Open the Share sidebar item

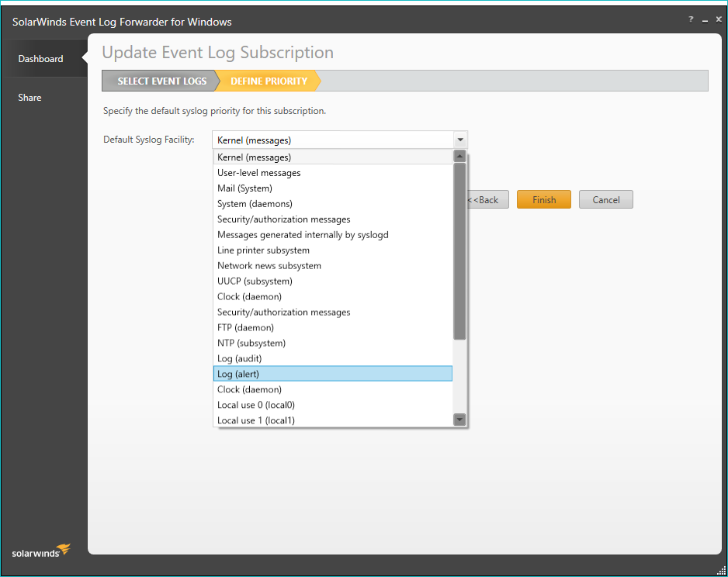pos(30,98)
